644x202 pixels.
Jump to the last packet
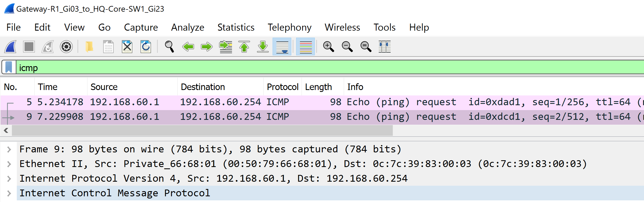[263, 47]
